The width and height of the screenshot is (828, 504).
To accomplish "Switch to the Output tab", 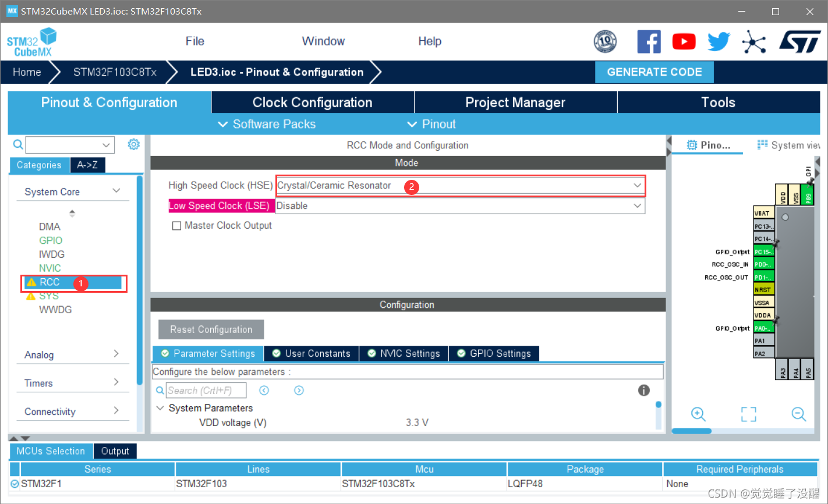I will tap(115, 451).
